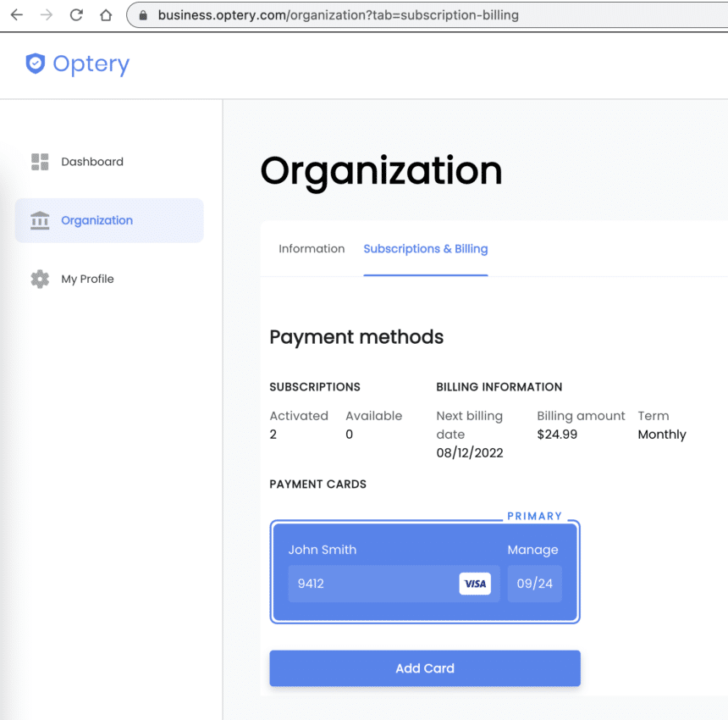Screen dimensions: 728x720
Task: Click the Optery shield logo
Action: click(x=34, y=64)
